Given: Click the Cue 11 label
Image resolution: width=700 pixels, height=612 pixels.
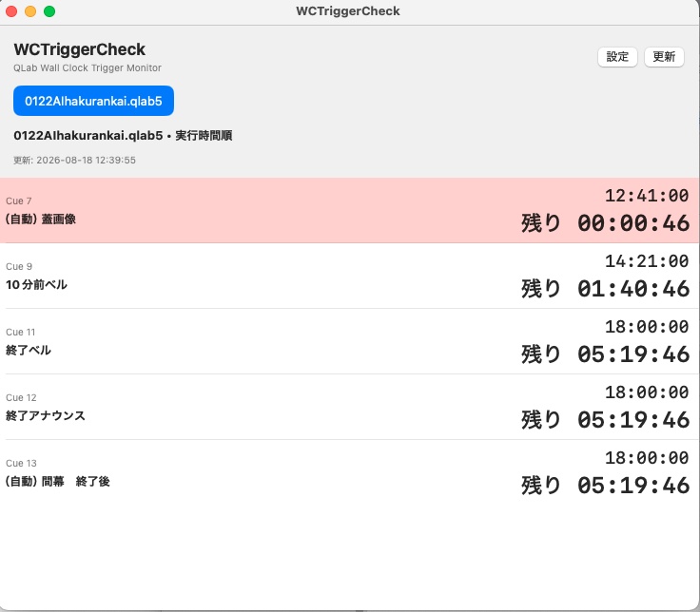Looking at the screenshot, I should [21, 332].
